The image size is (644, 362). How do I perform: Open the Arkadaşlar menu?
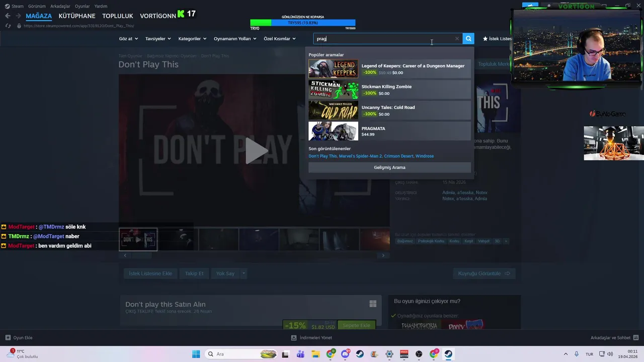[60, 6]
